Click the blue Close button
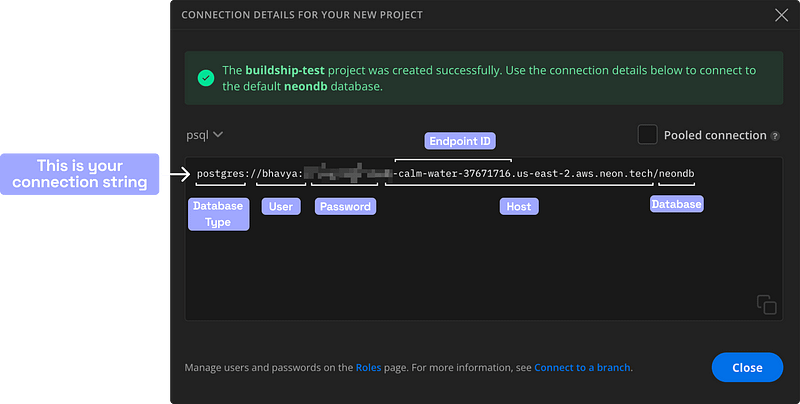The image size is (800, 404). click(x=747, y=367)
